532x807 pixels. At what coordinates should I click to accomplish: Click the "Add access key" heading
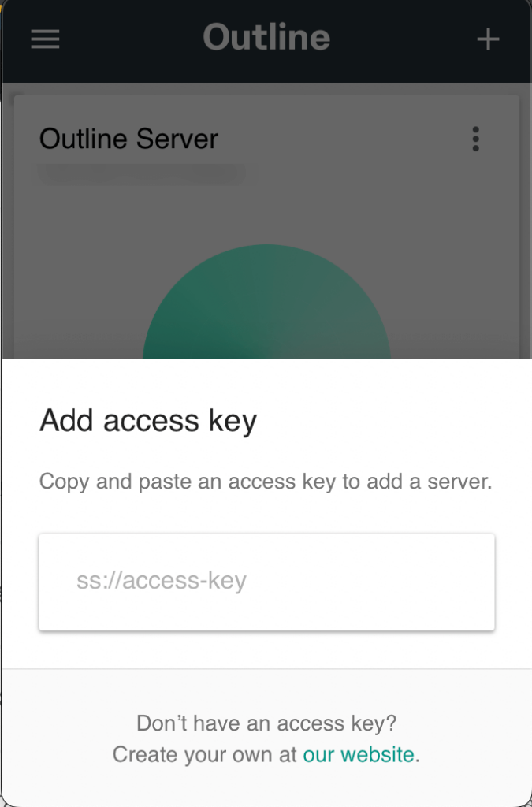point(148,421)
